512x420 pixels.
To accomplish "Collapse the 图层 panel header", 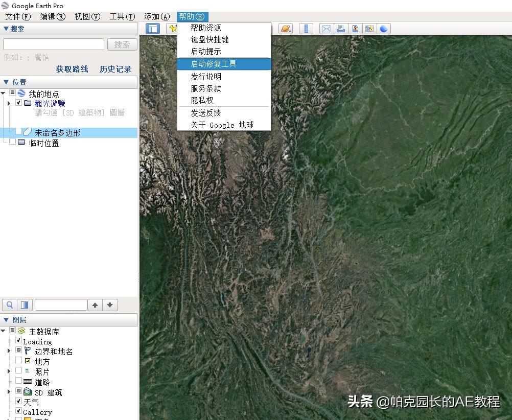I will click(6, 319).
